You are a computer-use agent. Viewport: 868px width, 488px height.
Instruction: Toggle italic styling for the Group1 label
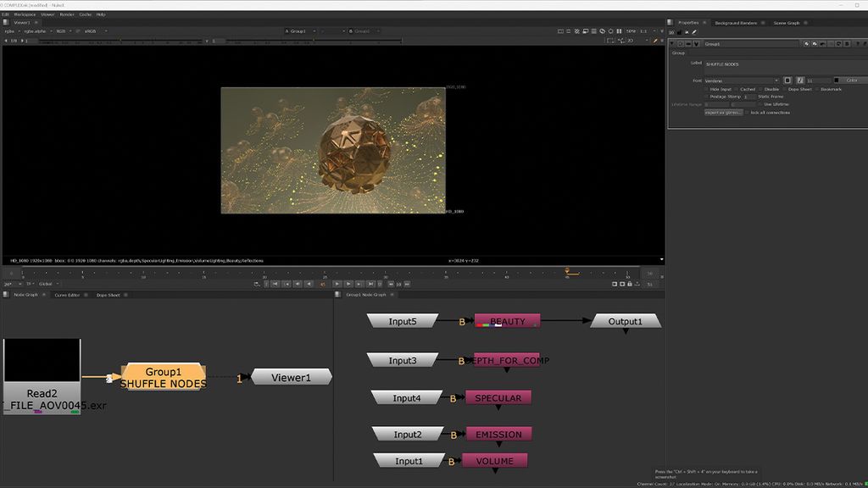[800, 80]
